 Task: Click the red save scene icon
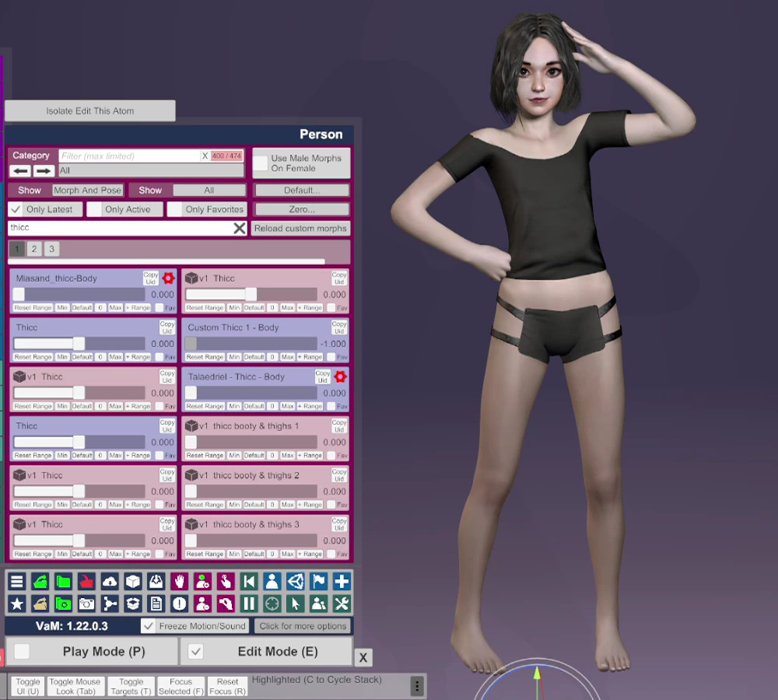coord(86,581)
